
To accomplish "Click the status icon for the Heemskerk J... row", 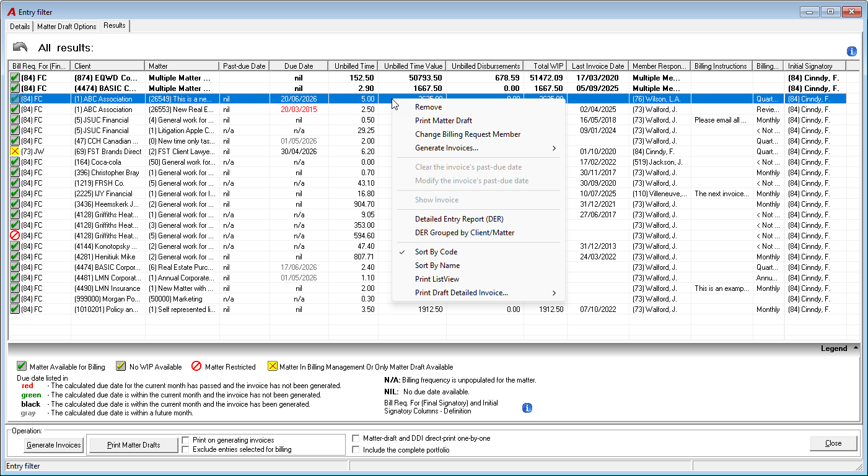I will (15, 204).
